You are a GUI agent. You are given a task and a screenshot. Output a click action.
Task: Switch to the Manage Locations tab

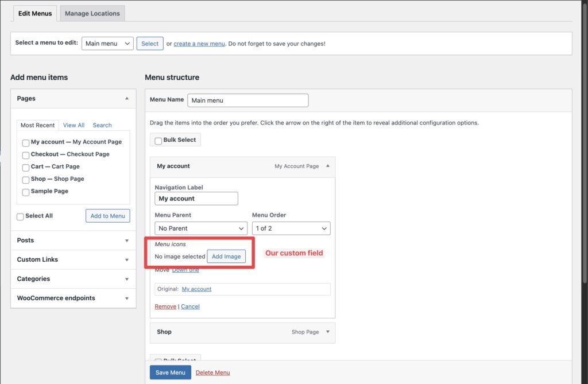92,13
